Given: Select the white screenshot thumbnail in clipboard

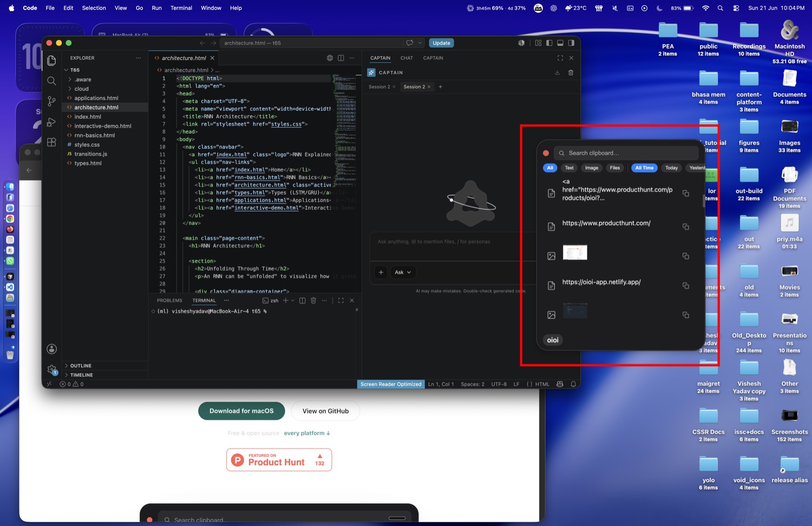Looking at the screenshot, I should [x=575, y=252].
